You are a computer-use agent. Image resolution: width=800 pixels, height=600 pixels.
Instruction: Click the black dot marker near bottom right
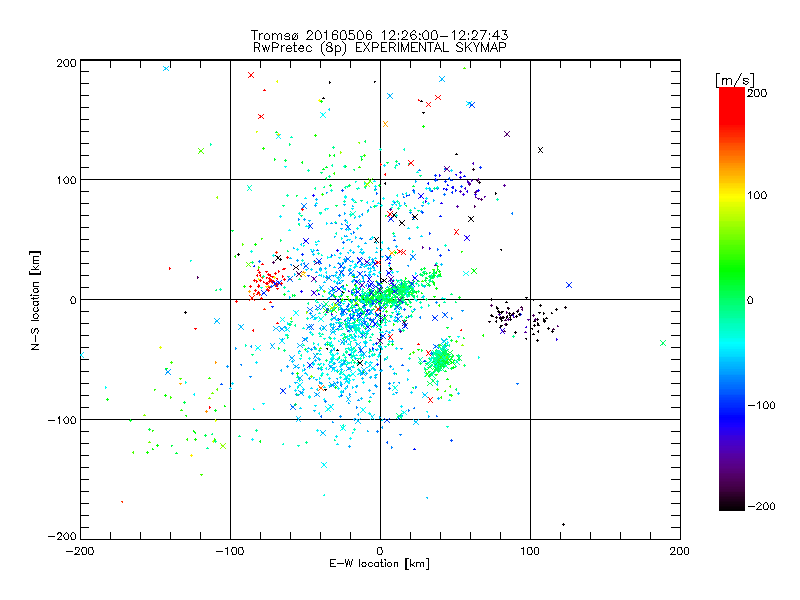pos(563,524)
